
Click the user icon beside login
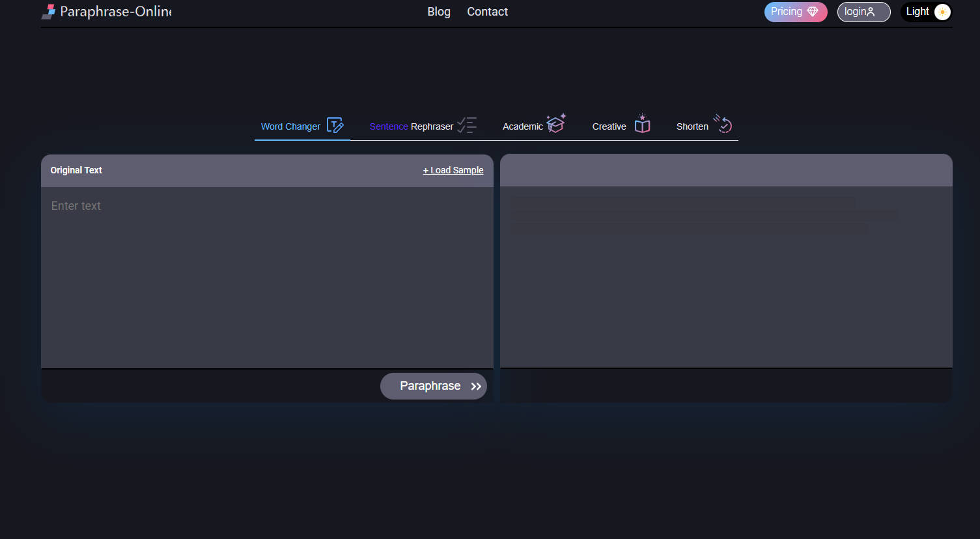tap(871, 12)
